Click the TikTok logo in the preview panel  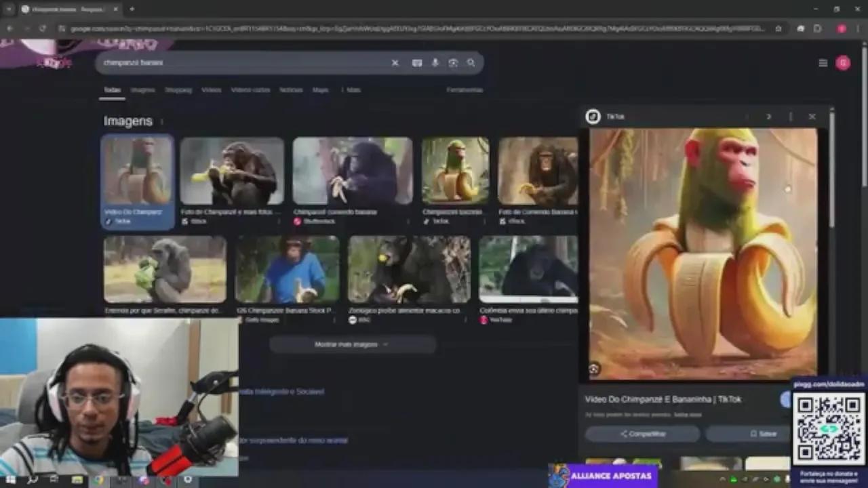[x=593, y=117]
